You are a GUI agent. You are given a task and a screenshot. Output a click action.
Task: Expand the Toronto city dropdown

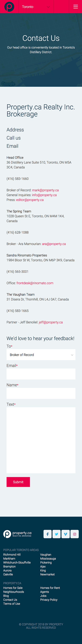point(36,7)
